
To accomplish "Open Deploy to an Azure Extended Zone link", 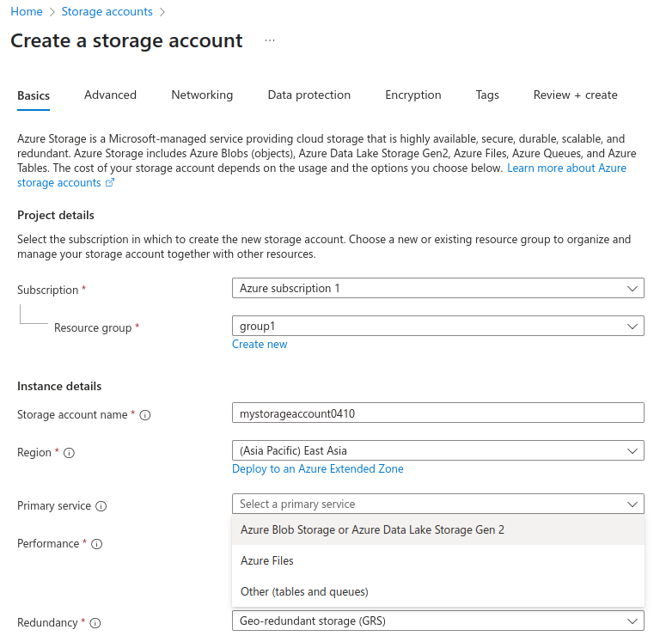I will tap(317, 469).
